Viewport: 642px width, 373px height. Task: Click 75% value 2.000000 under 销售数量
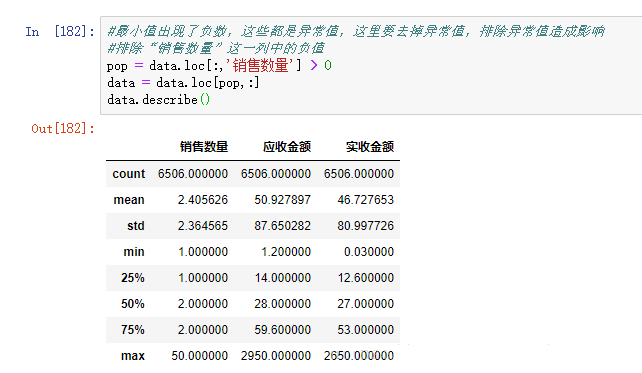click(x=203, y=330)
